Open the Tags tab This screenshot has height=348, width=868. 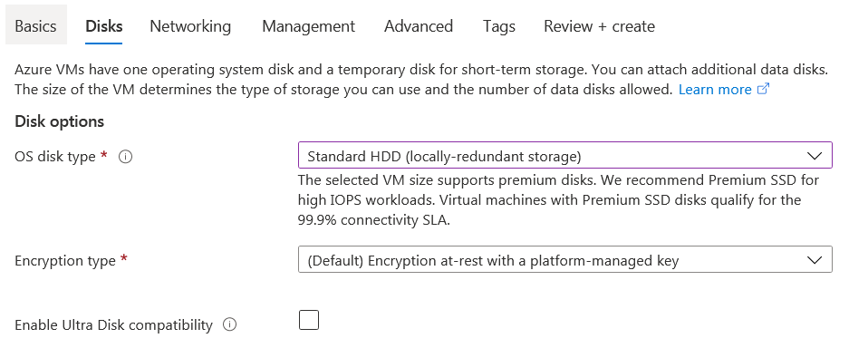pos(498,26)
